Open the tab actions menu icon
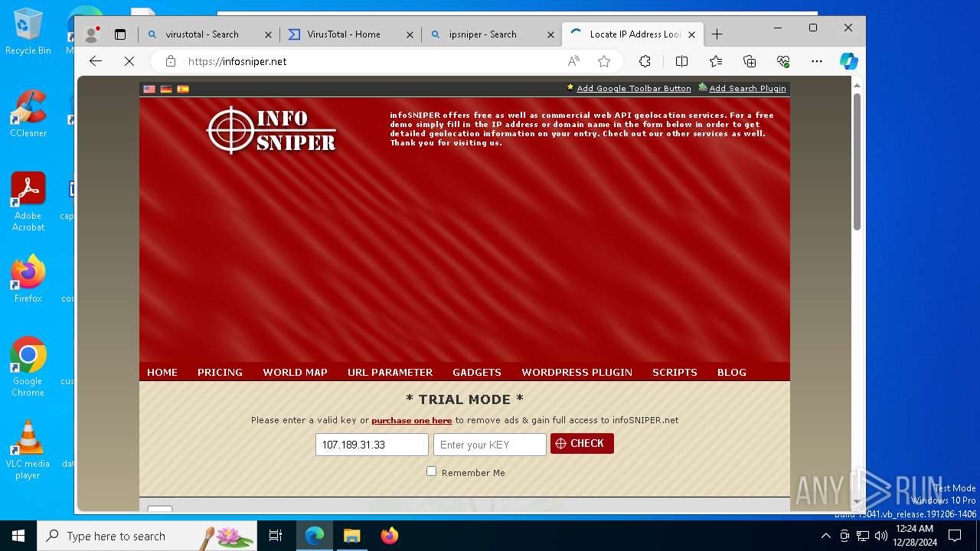 (x=120, y=34)
